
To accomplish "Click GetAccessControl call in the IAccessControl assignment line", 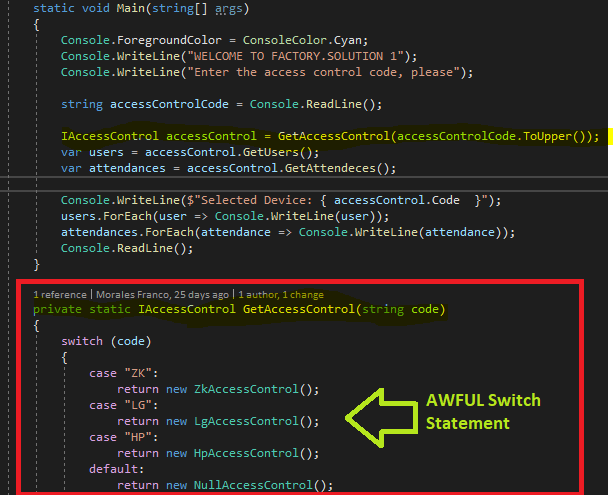I will [334, 136].
